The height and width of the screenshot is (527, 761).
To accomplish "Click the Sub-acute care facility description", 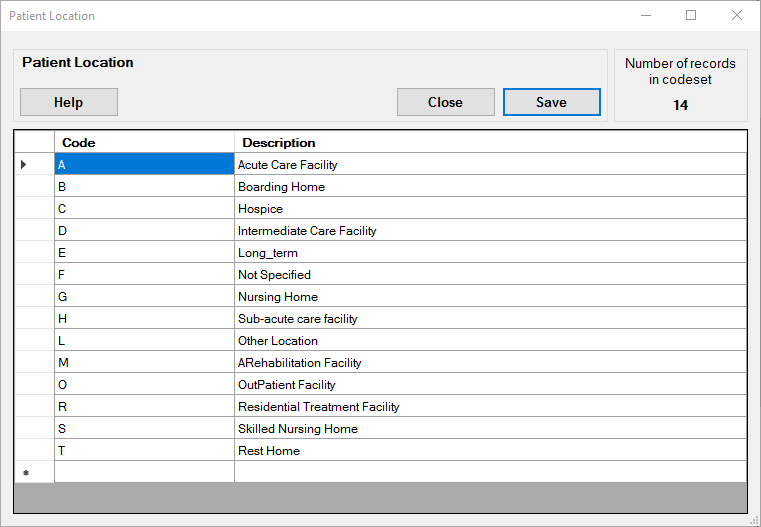I will (490, 318).
